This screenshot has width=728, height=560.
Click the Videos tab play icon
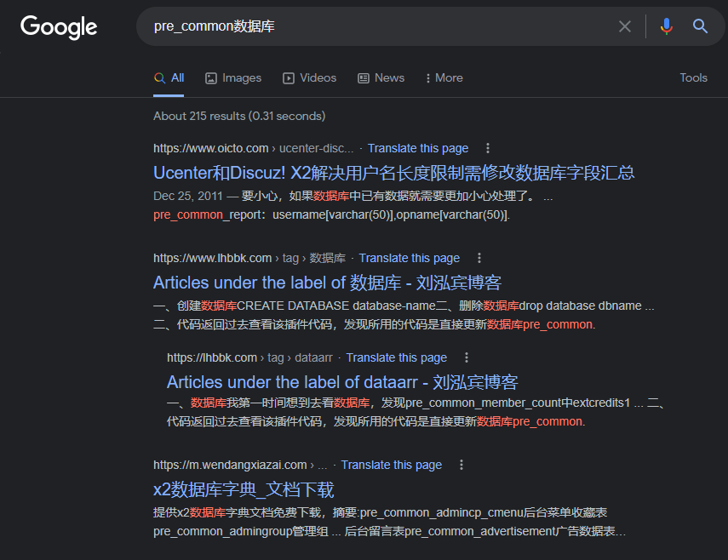click(x=289, y=78)
